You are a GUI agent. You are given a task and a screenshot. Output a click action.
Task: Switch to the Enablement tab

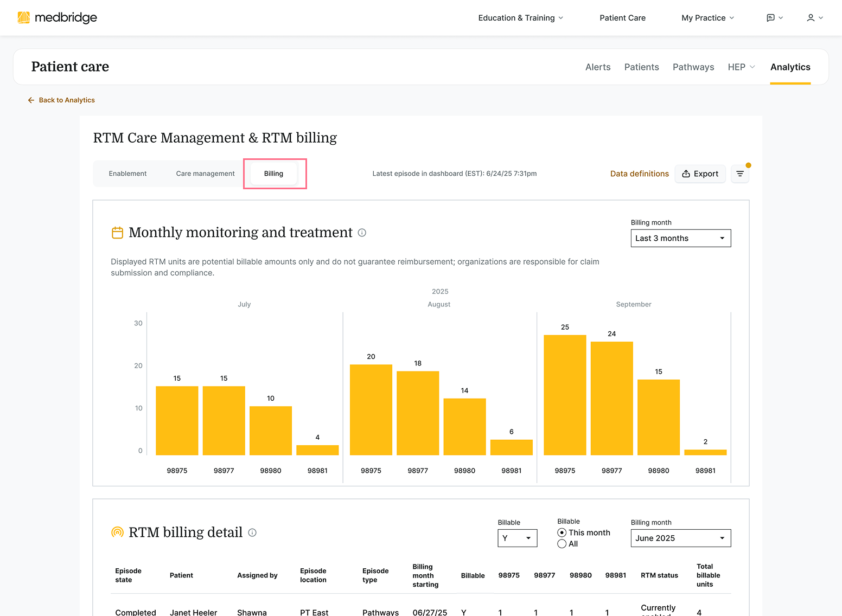[127, 174]
